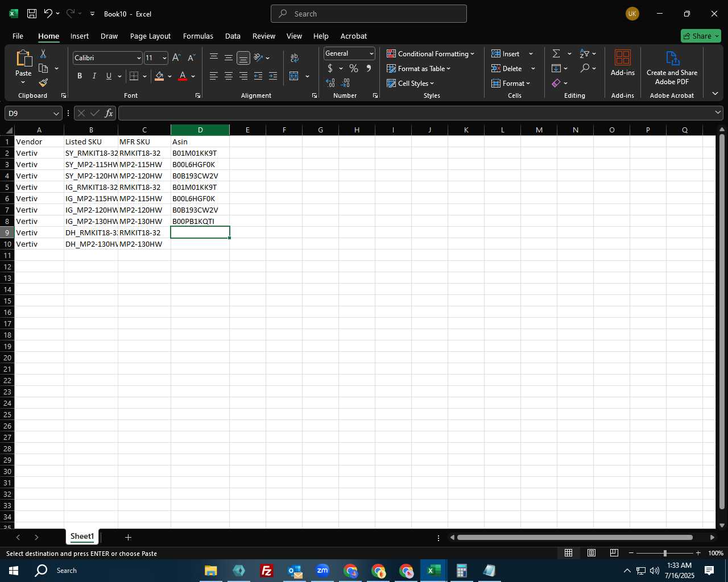Toggle Underline formatting
Screen dimensions: 728x582
coord(109,76)
